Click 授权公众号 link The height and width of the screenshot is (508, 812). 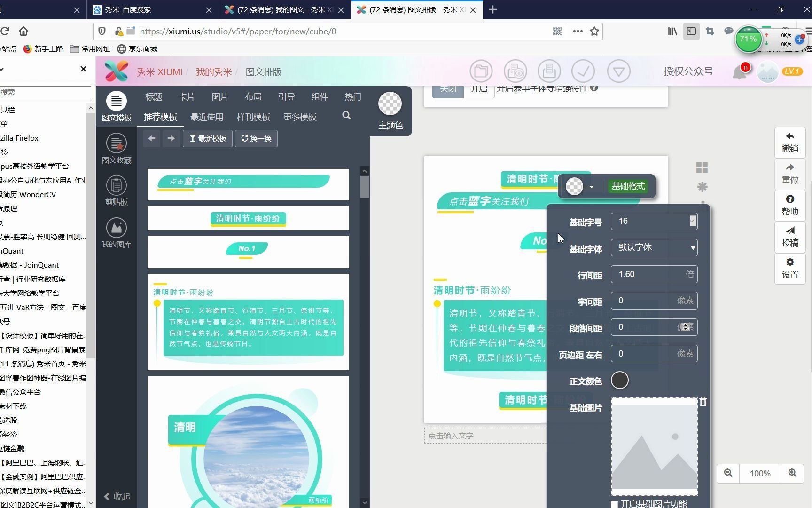pos(688,71)
